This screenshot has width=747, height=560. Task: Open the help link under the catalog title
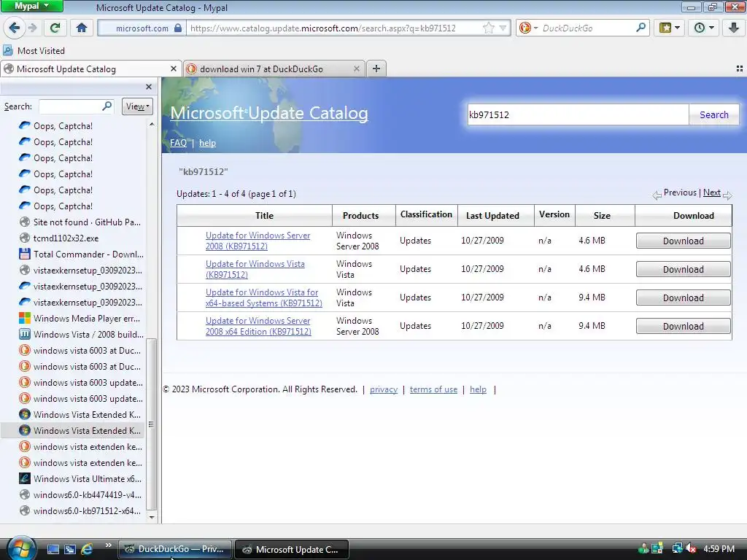point(207,143)
